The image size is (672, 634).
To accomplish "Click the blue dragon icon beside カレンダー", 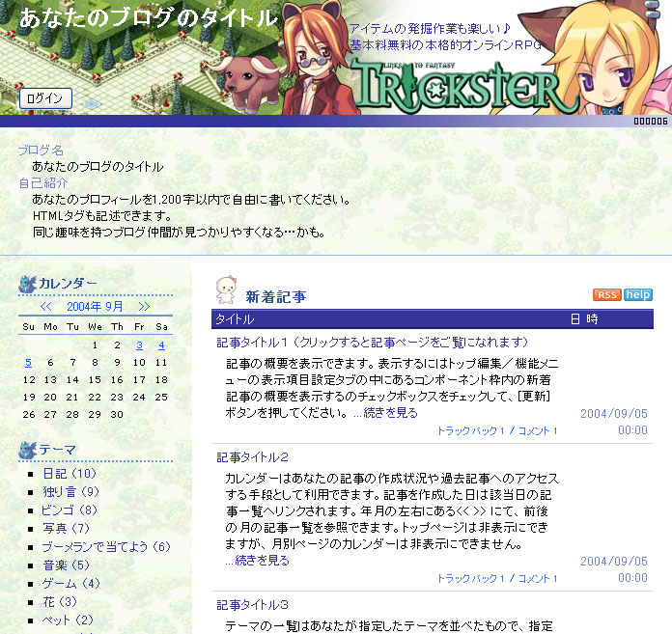I will [27, 284].
